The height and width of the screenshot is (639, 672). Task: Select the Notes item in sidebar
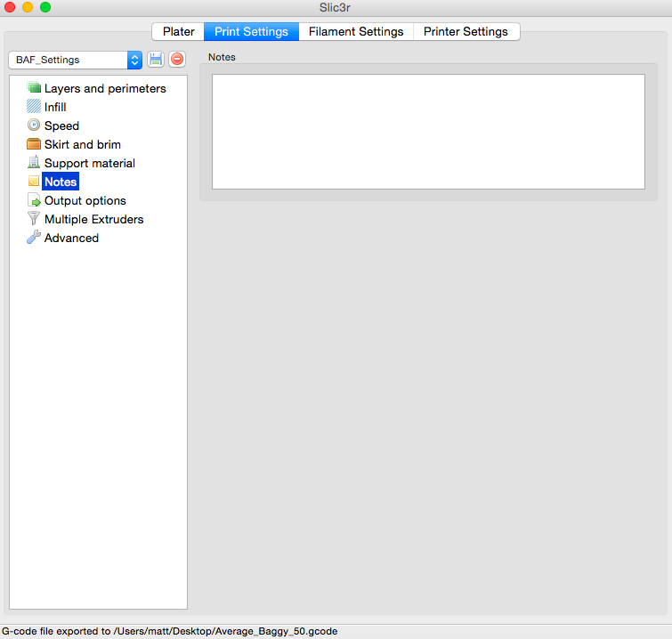61,182
